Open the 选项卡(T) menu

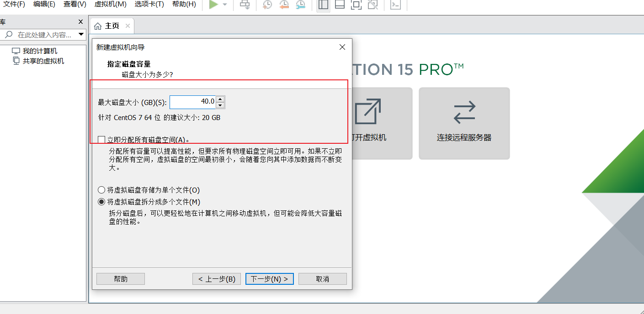click(x=149, y=4)
